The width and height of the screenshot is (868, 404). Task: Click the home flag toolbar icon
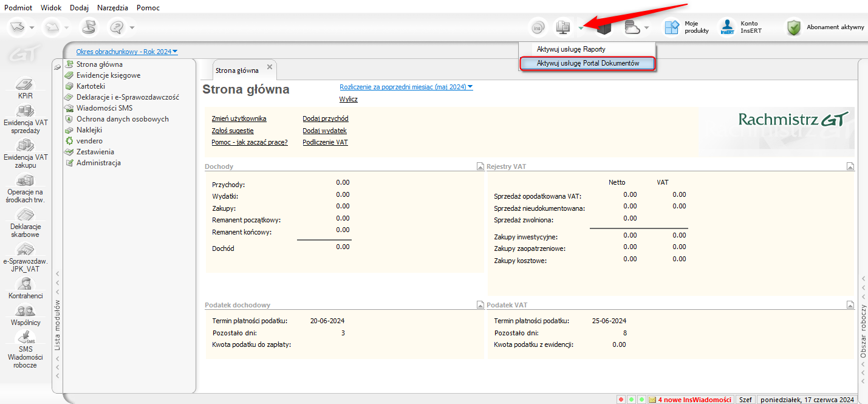pyautogui.click(x=89, y=27)
